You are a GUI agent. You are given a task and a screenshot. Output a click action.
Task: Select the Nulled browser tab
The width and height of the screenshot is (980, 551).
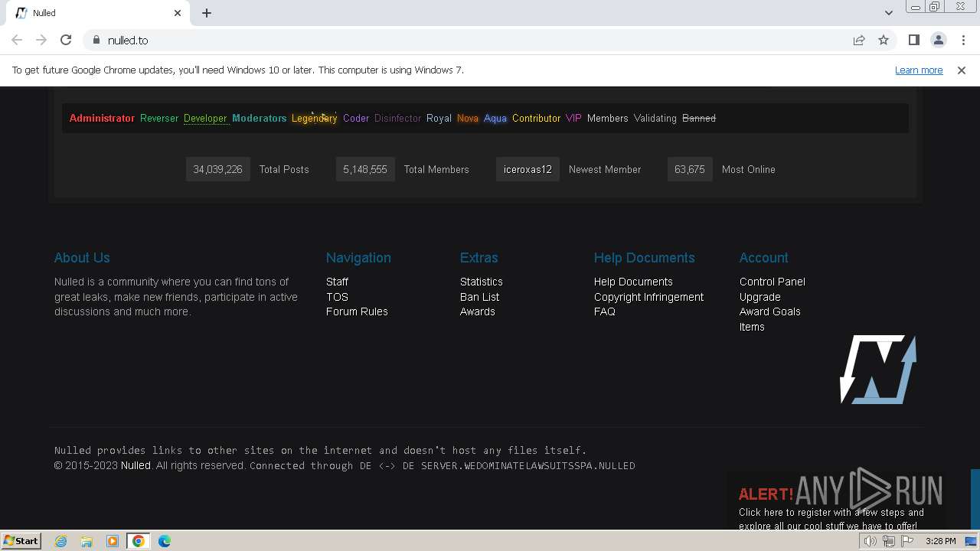[x=100, y=13]
